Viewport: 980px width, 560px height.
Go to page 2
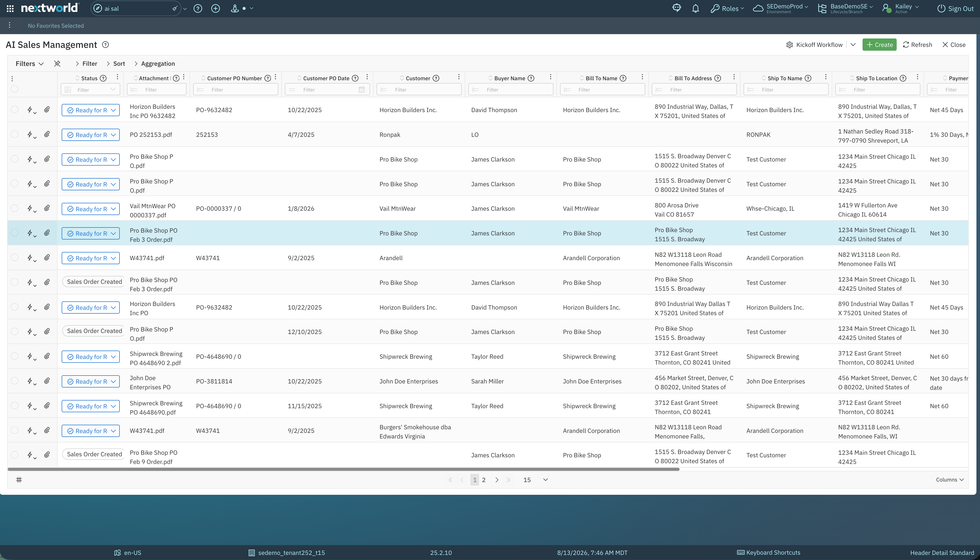484,479
